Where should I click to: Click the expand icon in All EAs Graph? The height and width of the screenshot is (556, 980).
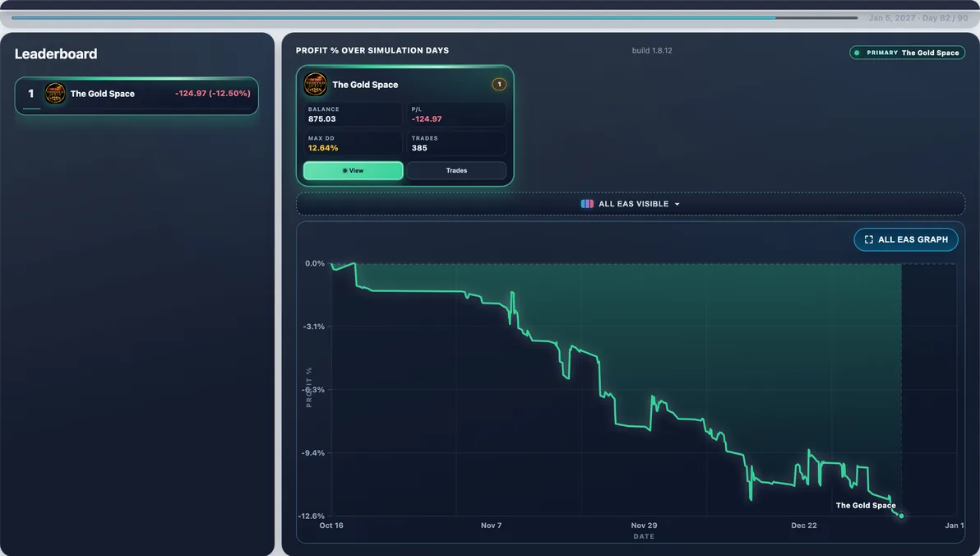click(x=868, y=239)
